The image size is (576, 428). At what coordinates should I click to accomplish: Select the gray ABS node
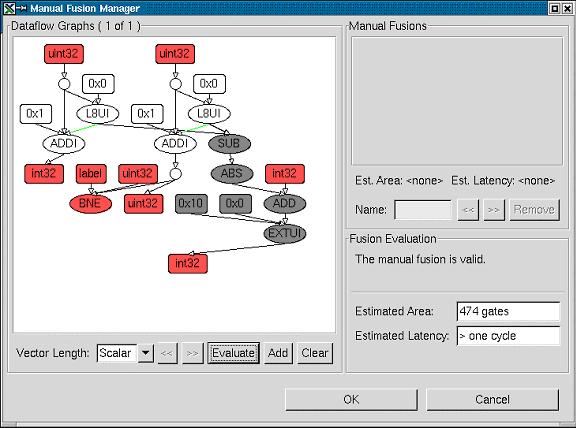pyautogui.click(x=232, y=173)
